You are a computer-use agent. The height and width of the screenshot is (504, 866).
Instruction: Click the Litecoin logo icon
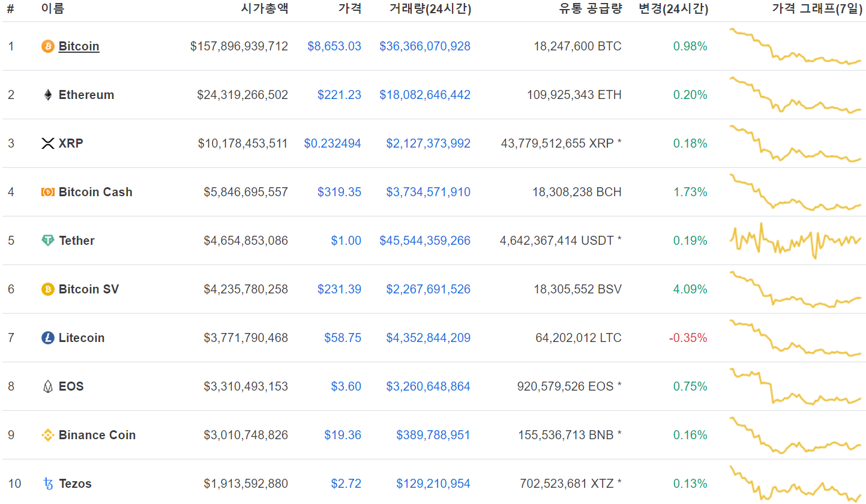(47, 338)
